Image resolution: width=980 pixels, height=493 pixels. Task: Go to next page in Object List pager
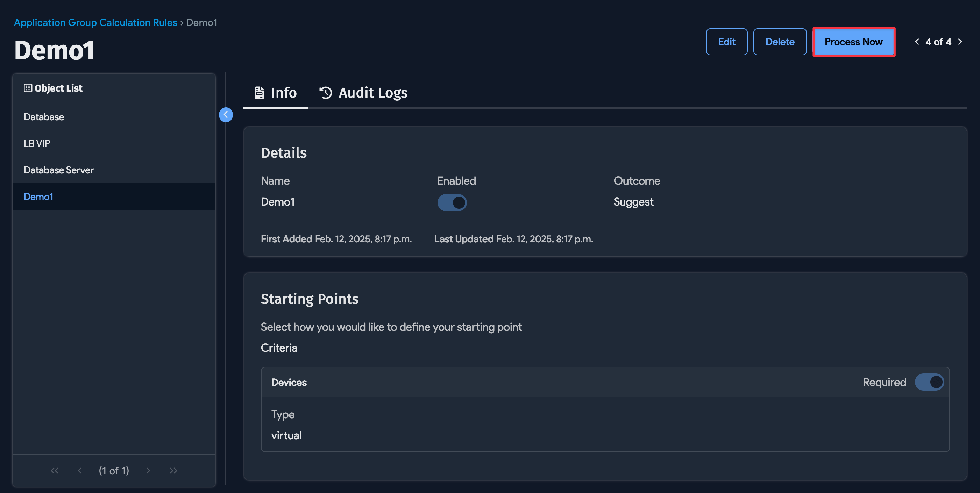pos(148,471)
